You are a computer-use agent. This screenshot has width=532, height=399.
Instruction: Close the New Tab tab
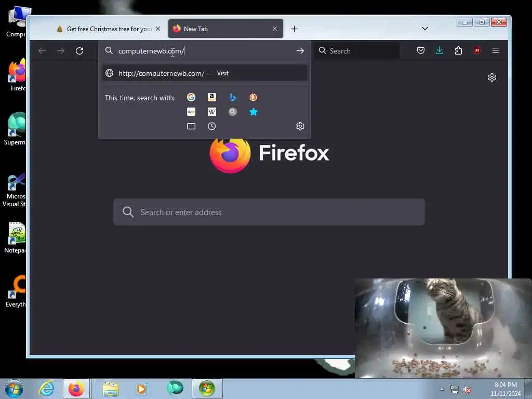coord(275,29)
